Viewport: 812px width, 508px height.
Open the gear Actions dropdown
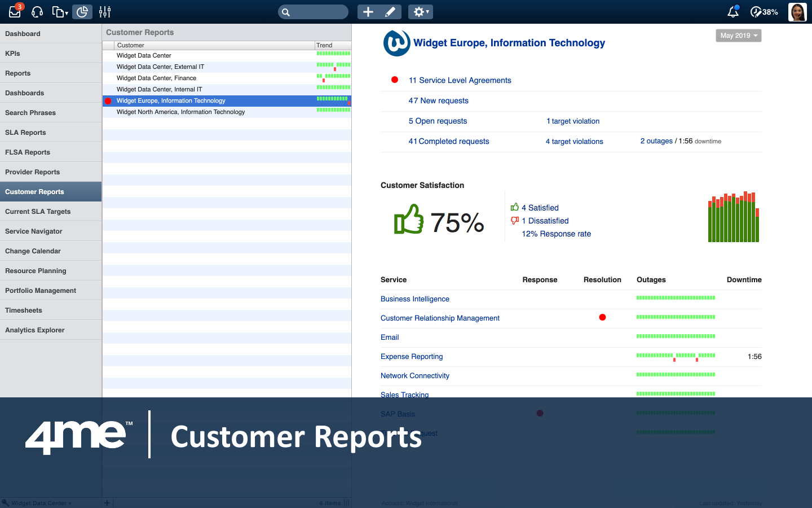420,12
